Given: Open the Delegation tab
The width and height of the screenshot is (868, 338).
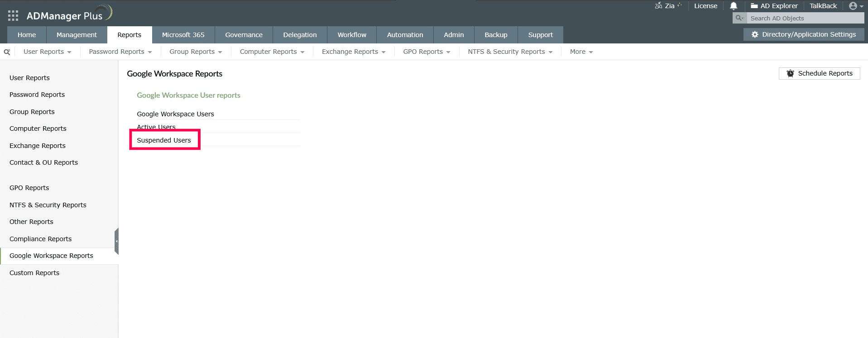Looking at the screenshot, I should coord(300,35).
